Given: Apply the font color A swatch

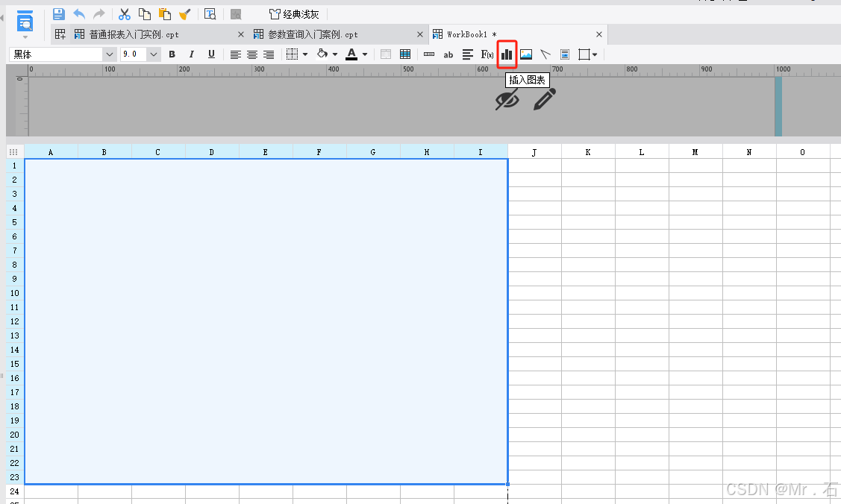Looking at the screenshot, I should 351,54.
